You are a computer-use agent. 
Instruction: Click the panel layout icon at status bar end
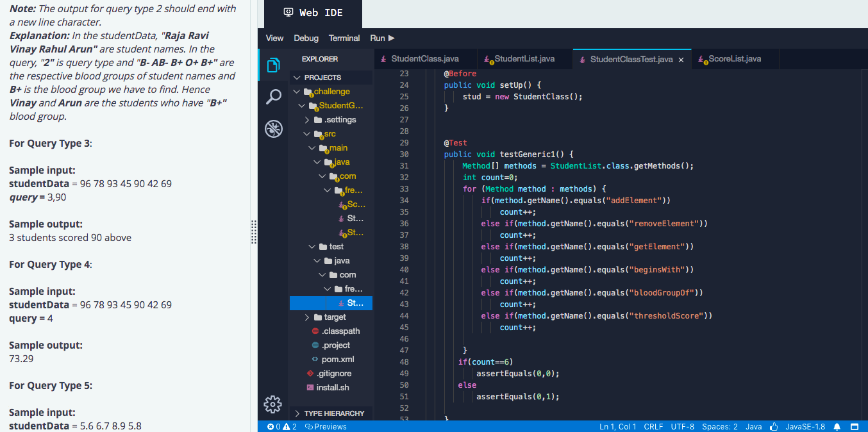[x=855, y=426]
